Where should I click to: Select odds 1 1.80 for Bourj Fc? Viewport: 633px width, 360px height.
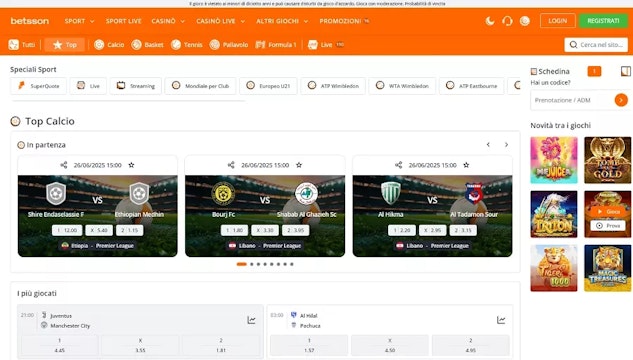(x=234, y=230)
